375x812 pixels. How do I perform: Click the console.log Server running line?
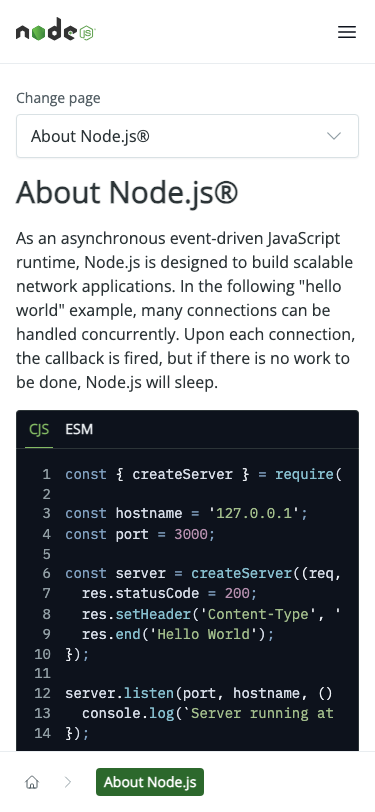click(x=207, y=714)
